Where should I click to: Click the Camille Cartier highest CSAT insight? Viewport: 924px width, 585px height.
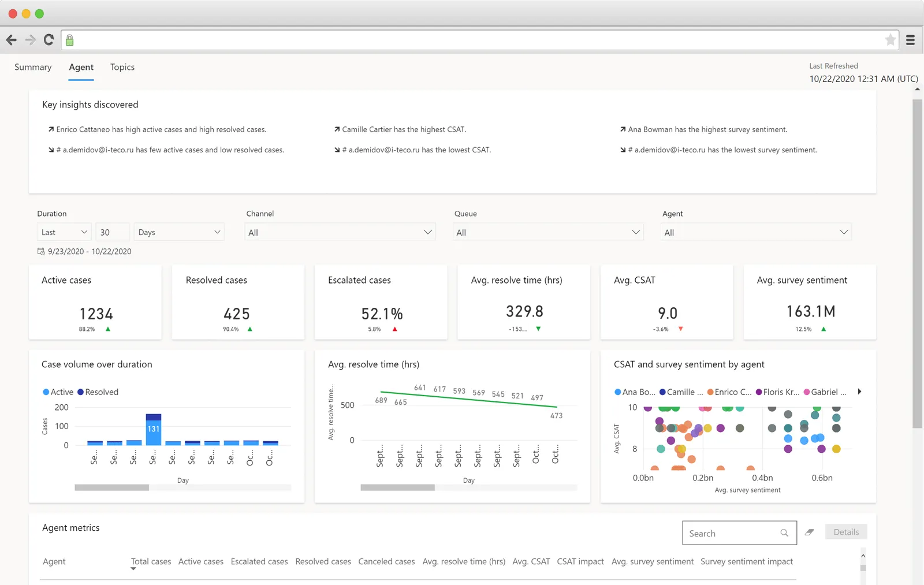point(404,129)
